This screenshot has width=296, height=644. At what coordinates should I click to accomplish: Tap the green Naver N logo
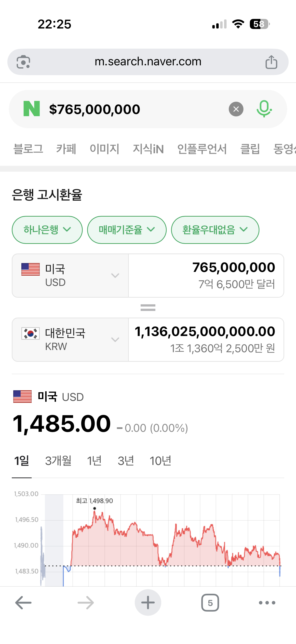[x=32, y=109]
